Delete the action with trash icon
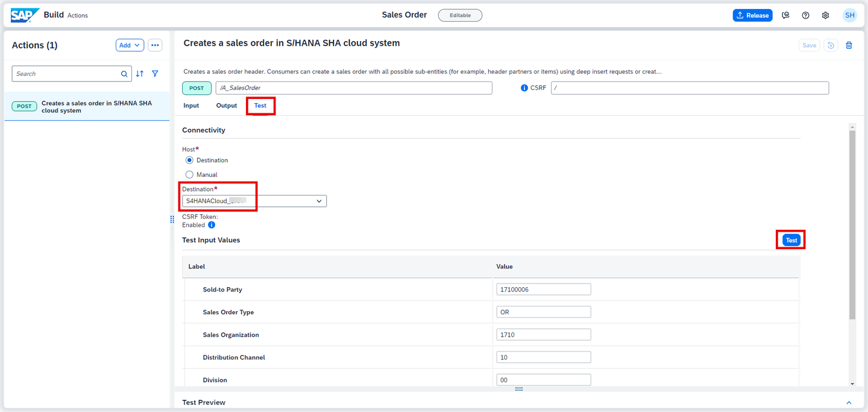Image resolution: width=868 pixels, height=412 pixels. 849,45
